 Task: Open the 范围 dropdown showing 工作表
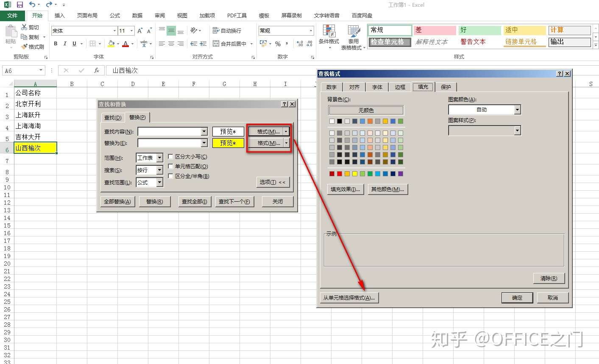[x=159, y=158]
